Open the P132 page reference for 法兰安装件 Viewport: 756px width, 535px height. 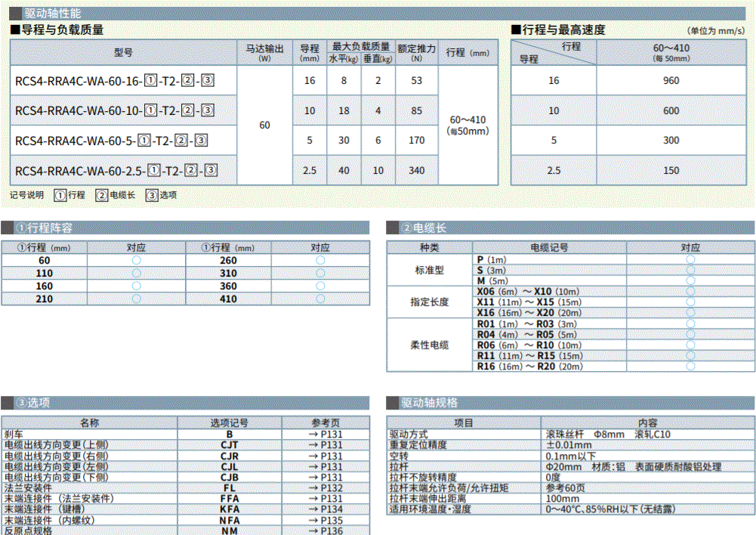pos(326,488)
